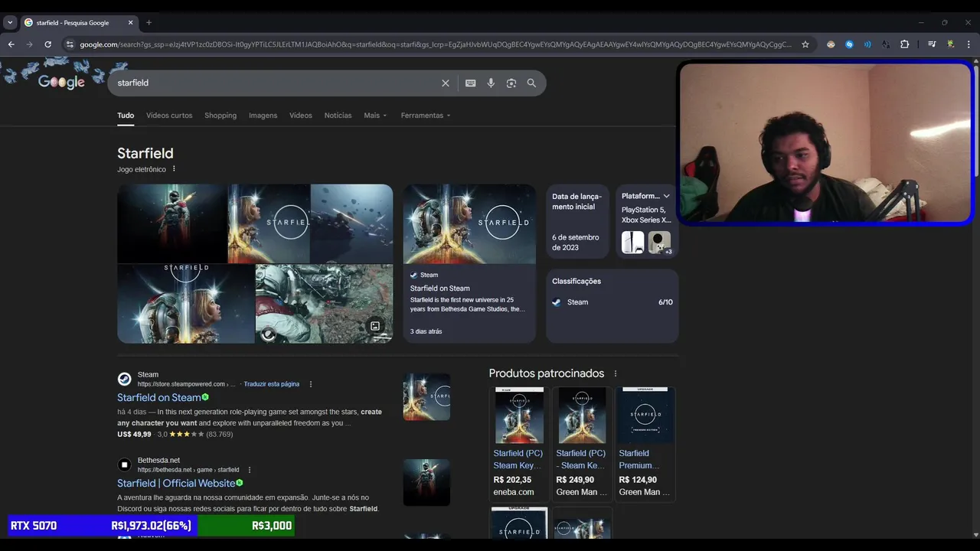Select the Tudo tab
Screen dimensions: 980x551
[x=126, y=116]
